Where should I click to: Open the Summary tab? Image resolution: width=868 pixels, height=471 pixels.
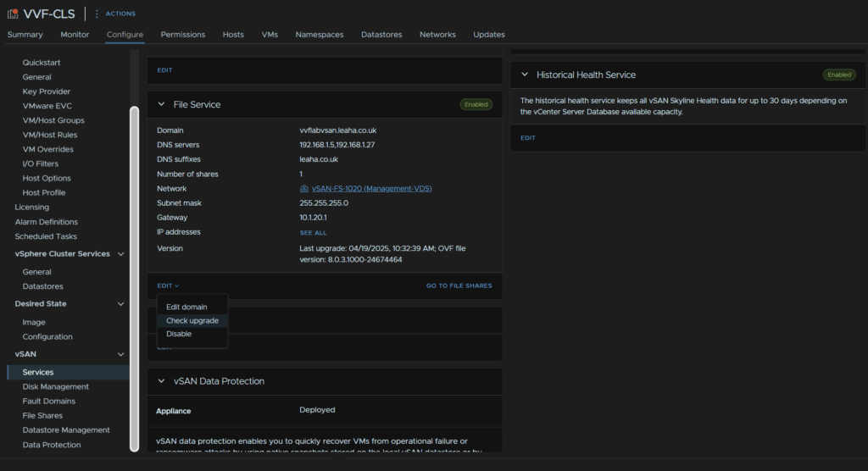pyautogui.click(x=25, y=35)
